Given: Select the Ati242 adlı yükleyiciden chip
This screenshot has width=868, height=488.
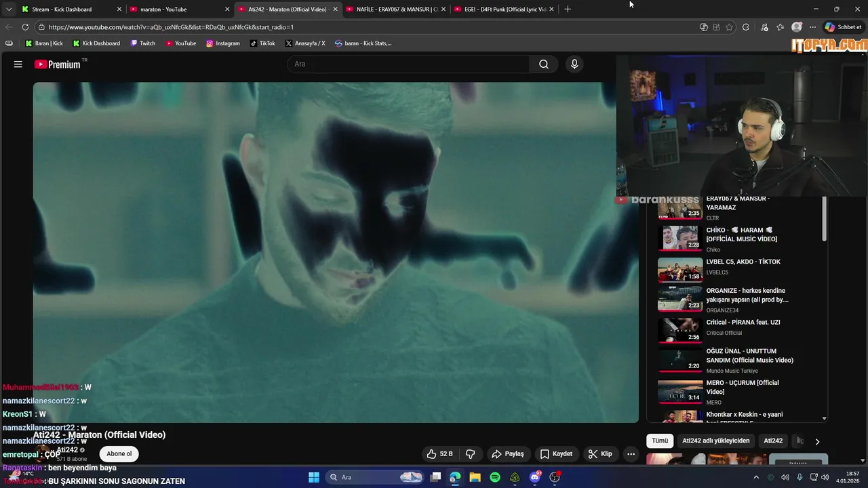Looking at the screenshot, I should point(715,441).
